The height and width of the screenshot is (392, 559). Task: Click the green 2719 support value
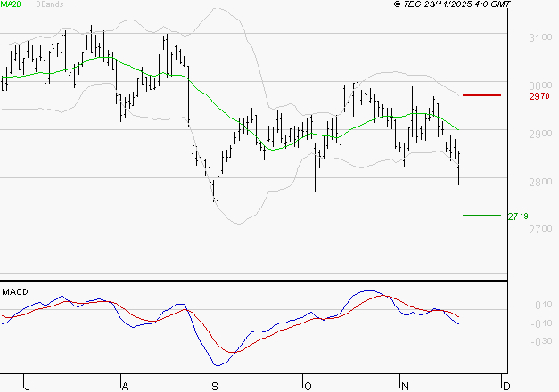[518, 216]
